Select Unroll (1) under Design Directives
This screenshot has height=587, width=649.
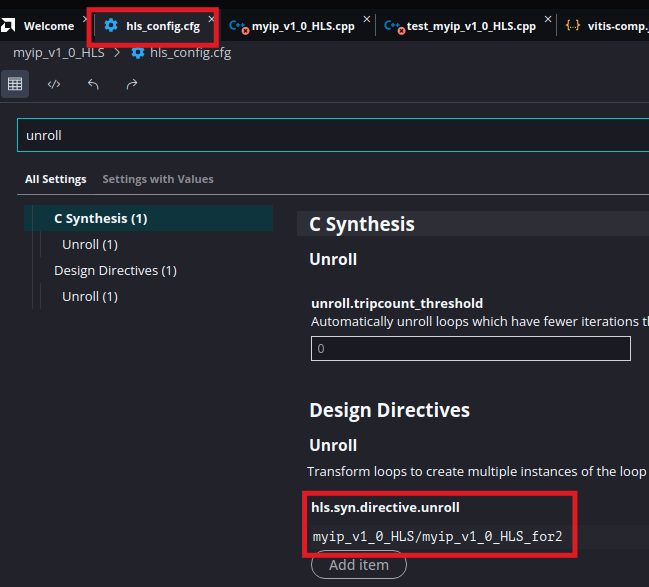point(90,296)
